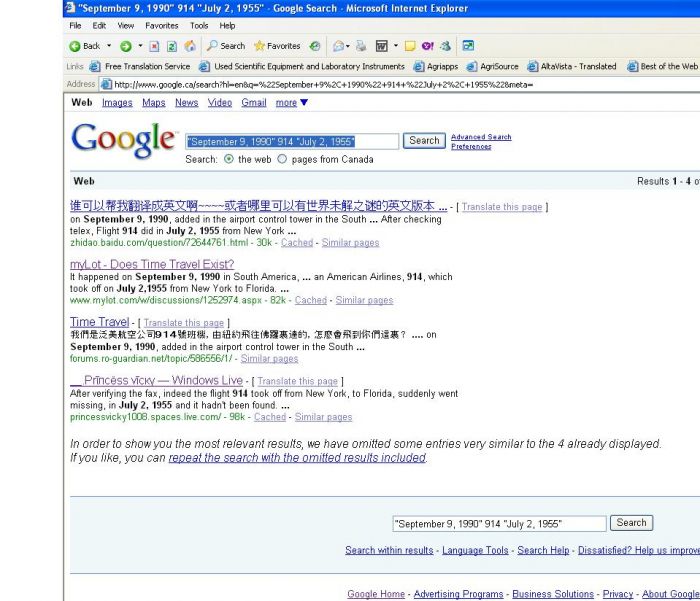
Task: Click the top Search button
Action: click(x=424, y=141)
